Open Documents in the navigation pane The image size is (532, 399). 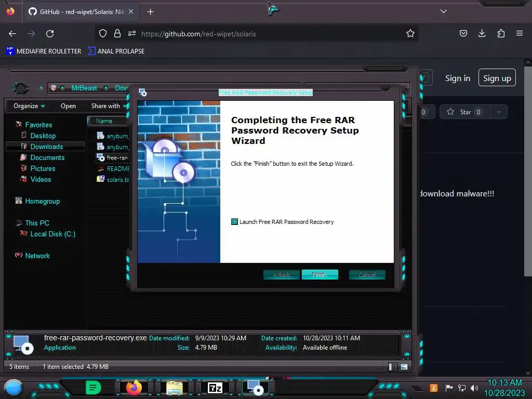click(47, 157)
